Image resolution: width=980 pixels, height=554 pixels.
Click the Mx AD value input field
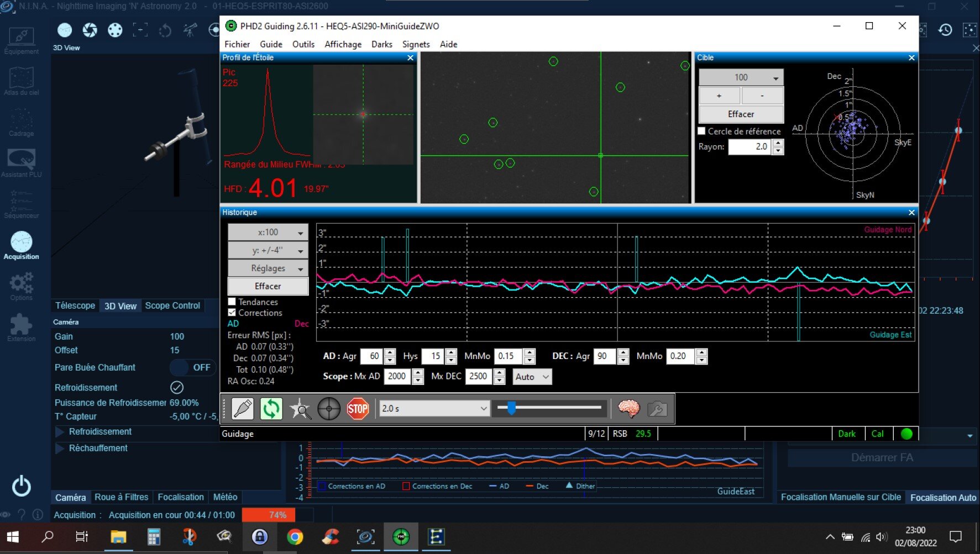pos(397,376)
